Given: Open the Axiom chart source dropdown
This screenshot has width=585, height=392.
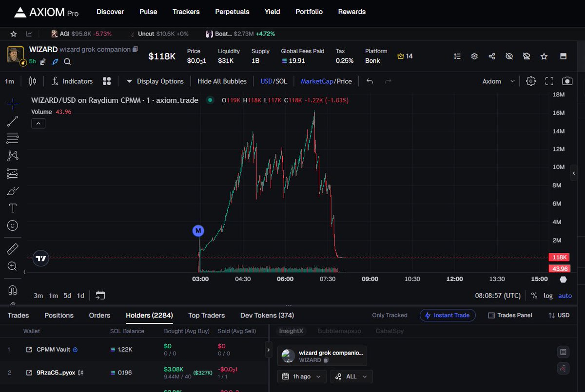Looking at the screenshot, I should pos(498,81).
